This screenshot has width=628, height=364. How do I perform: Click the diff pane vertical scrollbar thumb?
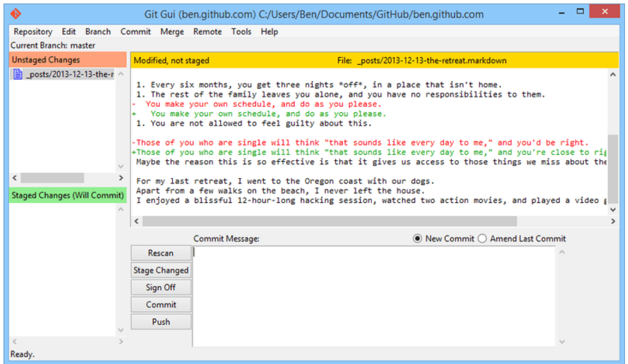pyautogui.click(x=613, y=168)
